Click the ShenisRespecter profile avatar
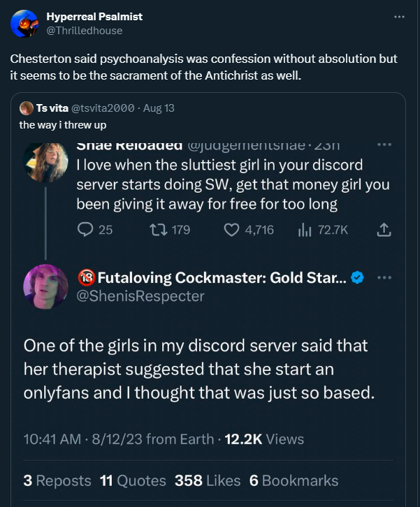Viewport: 420px width, 507px height. pos(46,287)
